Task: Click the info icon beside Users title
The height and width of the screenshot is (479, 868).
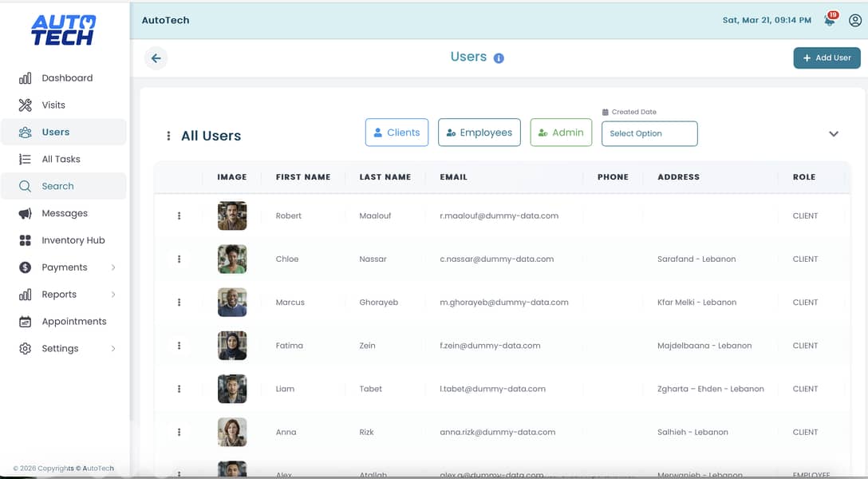Action: (500, 57)
